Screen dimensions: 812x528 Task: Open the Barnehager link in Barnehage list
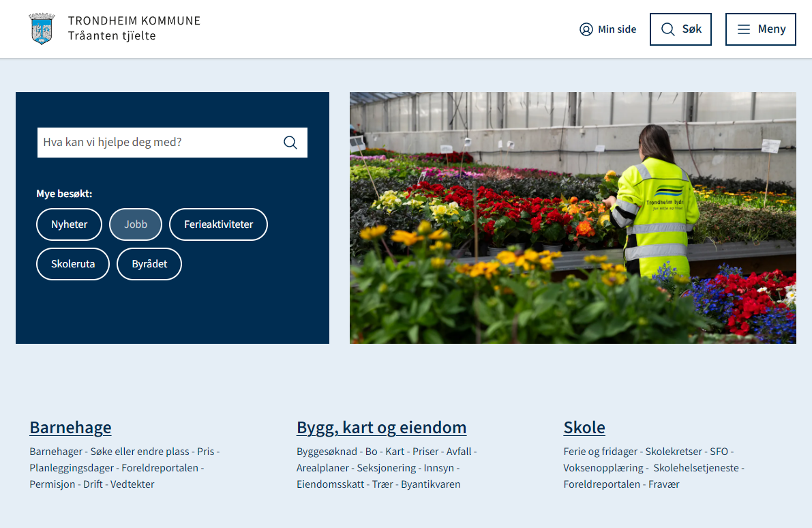[x=56, y=452]
